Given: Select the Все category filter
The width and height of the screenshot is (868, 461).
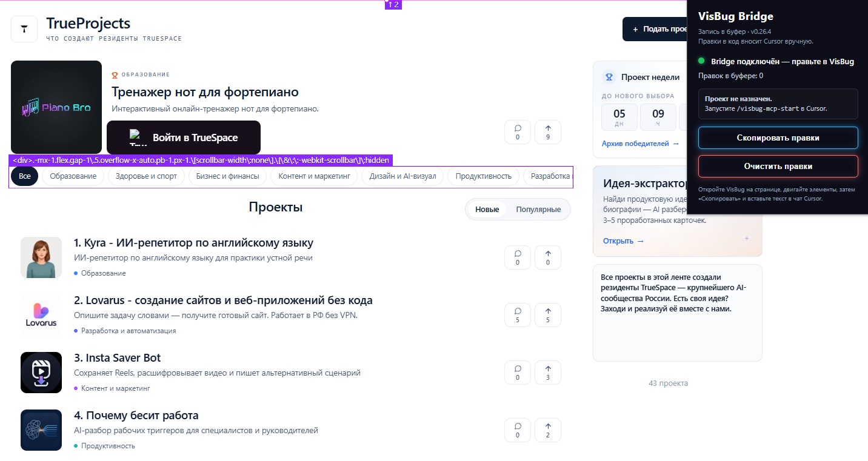Looking at the screenshot, I should [x=24, y=176].
